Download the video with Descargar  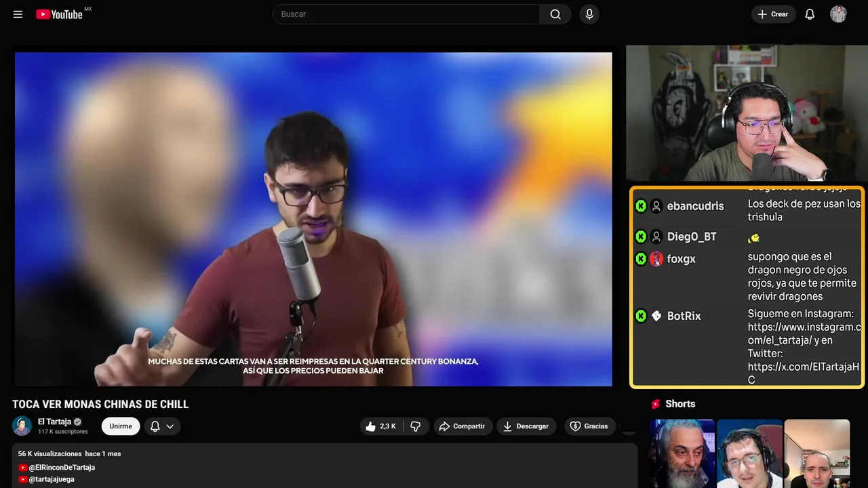tap(526, 426)
